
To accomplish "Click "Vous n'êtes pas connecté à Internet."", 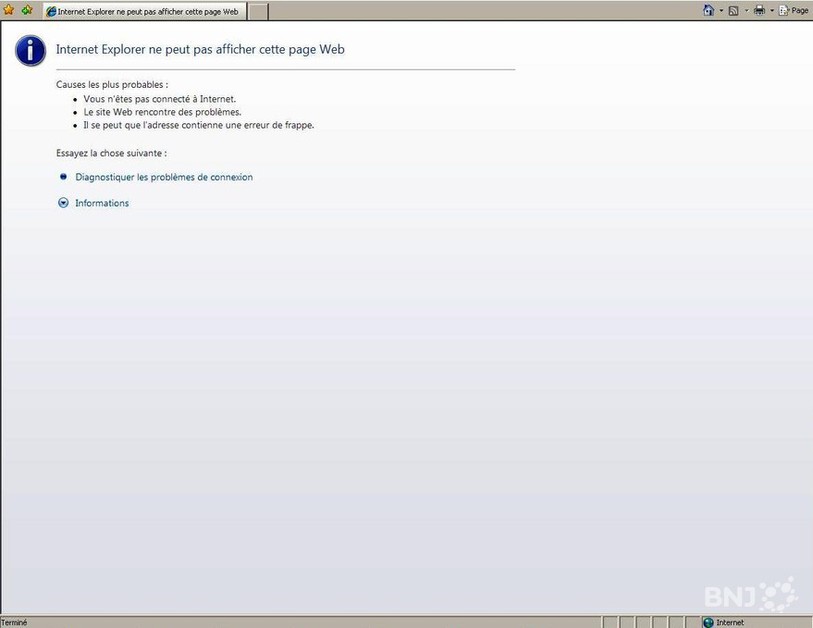I will [160, 99].
